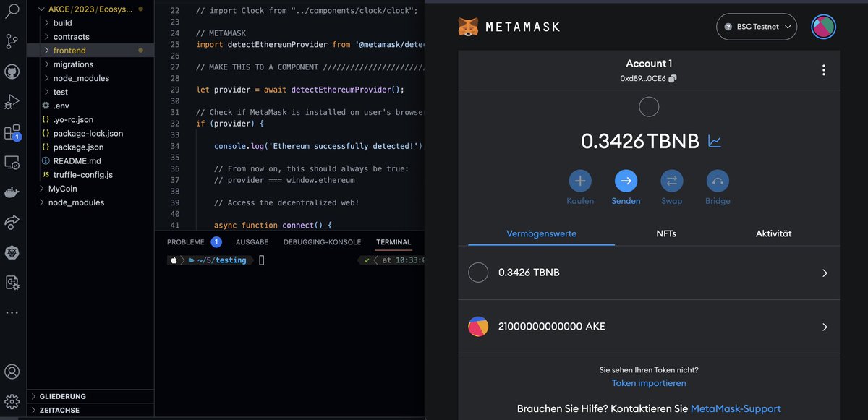Click the Bridge icon in MetaMask

pyautogui.click(x=718, y=181)
